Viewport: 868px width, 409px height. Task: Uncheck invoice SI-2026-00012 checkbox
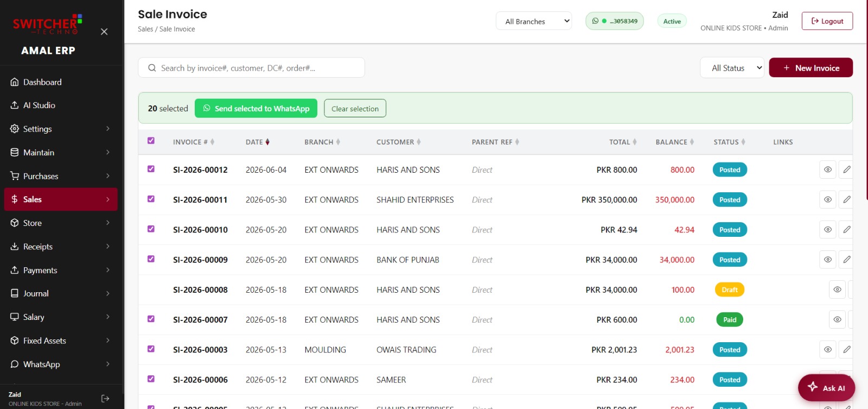tap(151, 169)
